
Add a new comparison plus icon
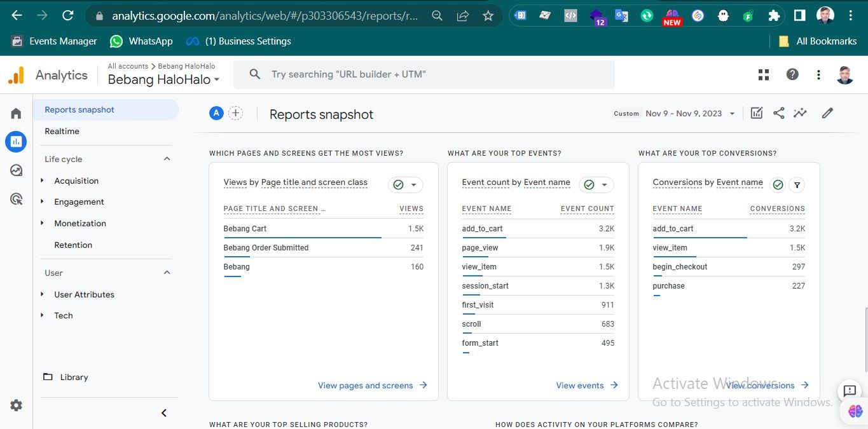[236, 113]
